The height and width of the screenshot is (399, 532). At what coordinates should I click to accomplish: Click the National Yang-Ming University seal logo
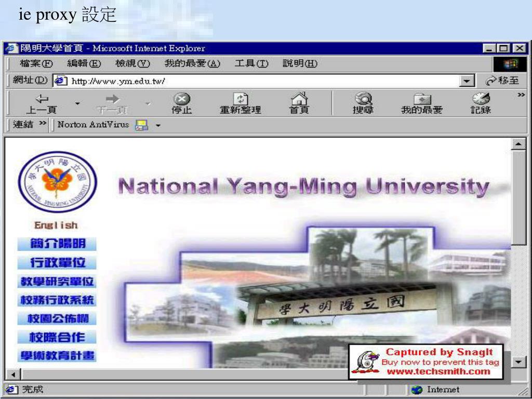click(x=58, y=182)
